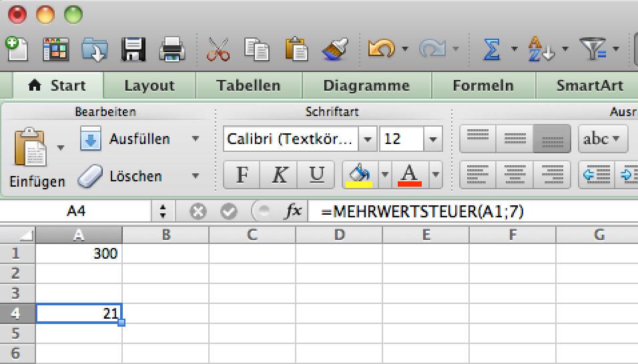Expand the Einfügen paste options arrow
The width and height of the screenshot is (638, 364).
(x=61, y=147)
